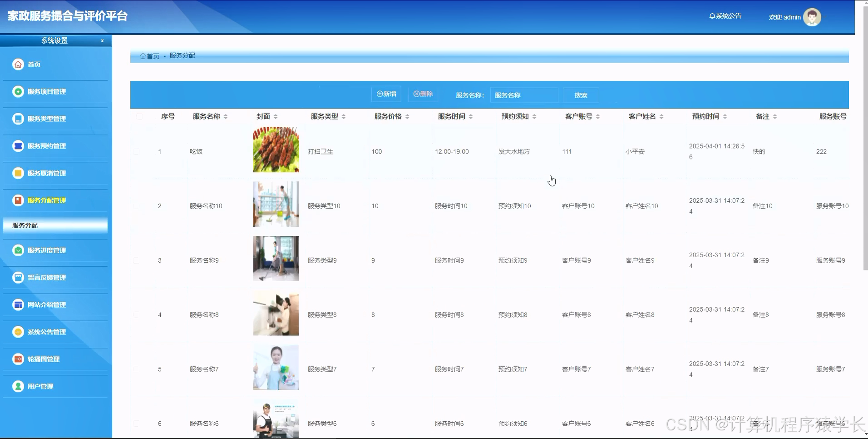Check the row checkbox for 服务名称7
This screenshot has height=439, width=868.
tap(136, 369)
